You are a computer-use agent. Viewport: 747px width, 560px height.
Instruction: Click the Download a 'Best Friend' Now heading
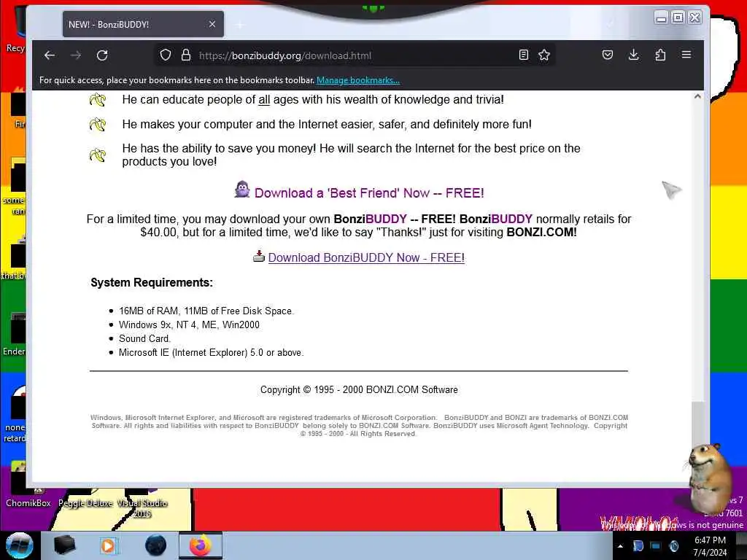point(369,192)
